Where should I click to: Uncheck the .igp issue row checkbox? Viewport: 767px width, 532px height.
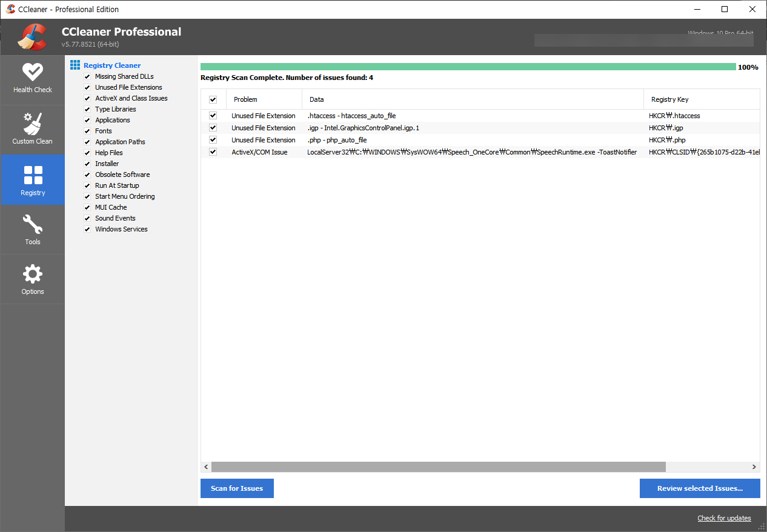point(213,127)
